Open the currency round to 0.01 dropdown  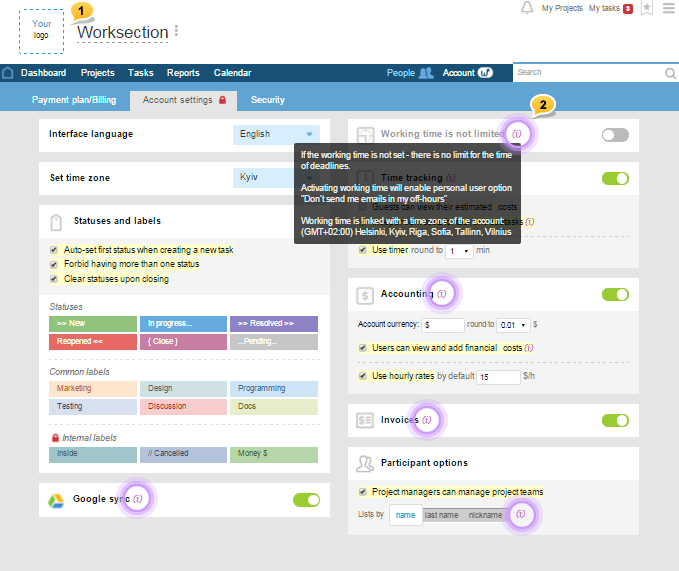coord(513,325)
